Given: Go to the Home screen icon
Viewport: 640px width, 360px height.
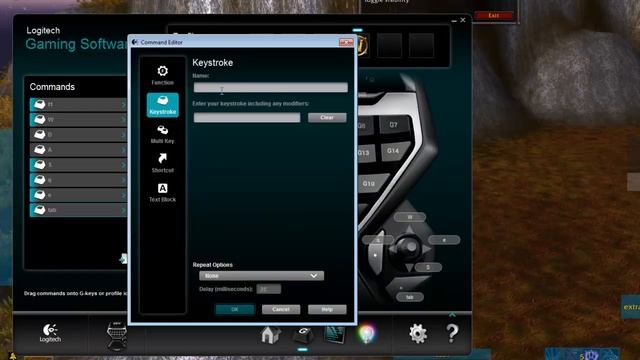Looking at the screenshot, I should tap(270, 335).
